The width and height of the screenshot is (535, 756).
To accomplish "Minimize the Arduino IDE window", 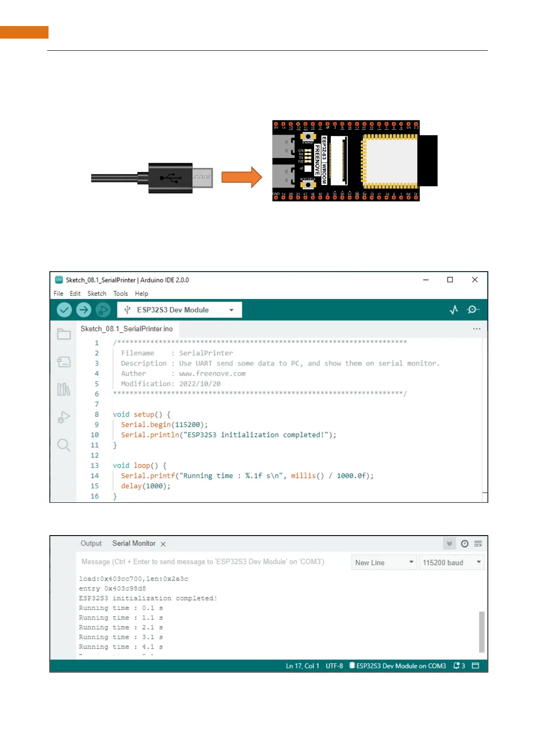I will coord(426,280).
